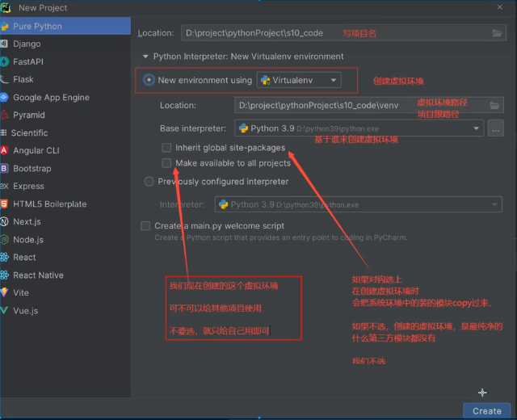517x420 pixels.
Task: Click the Pure Python project icon
Action: [x=4, y=27]
